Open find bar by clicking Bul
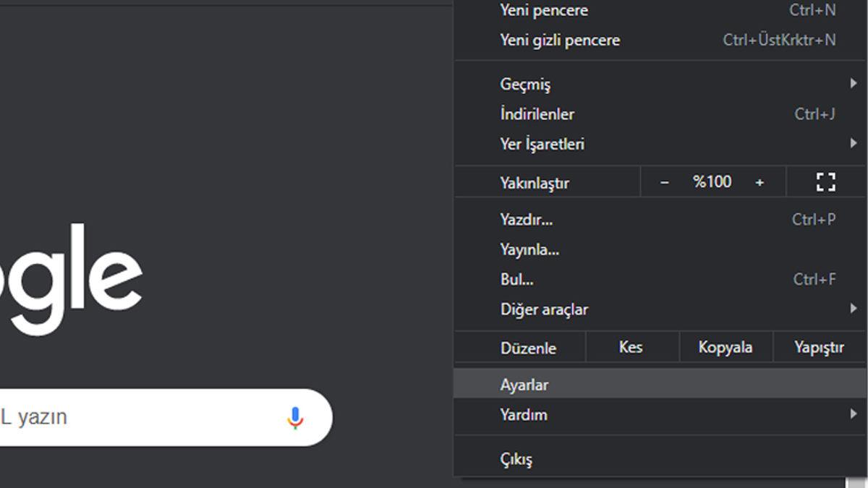The image size is (868, 488). [515, 279]
